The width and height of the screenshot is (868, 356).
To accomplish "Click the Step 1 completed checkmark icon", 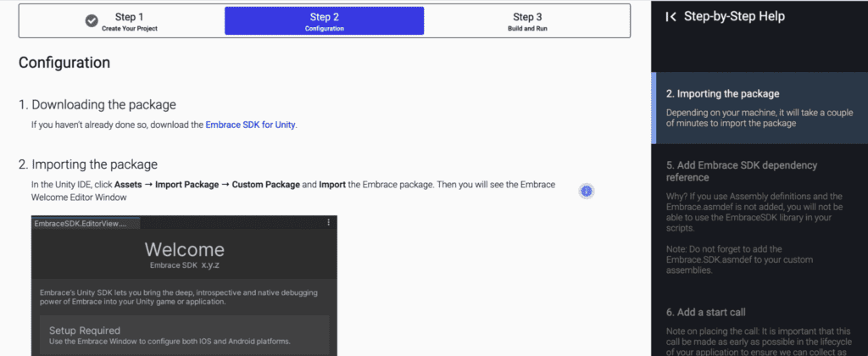I will click(92, 20).
